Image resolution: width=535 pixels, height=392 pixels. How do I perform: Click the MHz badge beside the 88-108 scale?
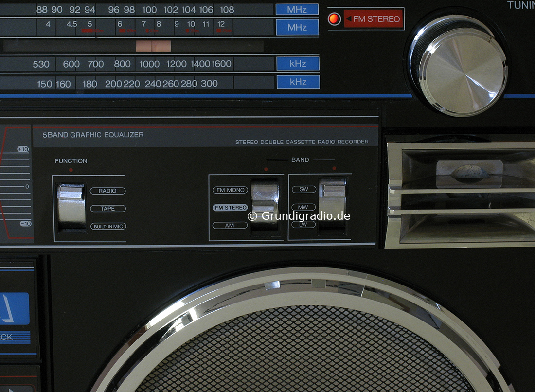tap(297, 9)
